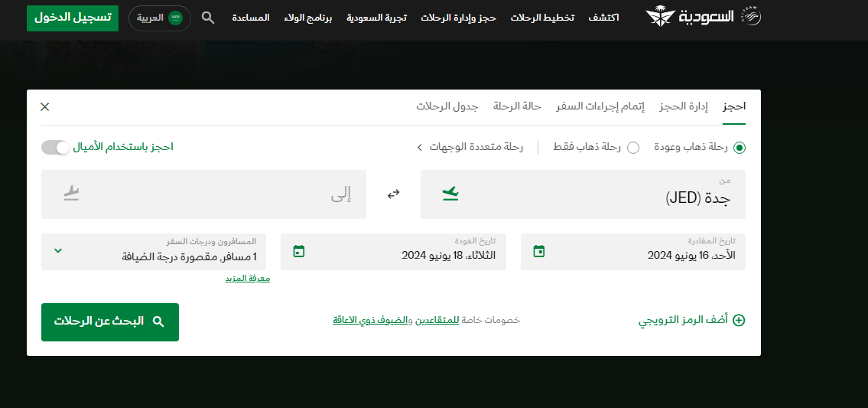
Task: Open language selector showing العربية
Action: 160,18
